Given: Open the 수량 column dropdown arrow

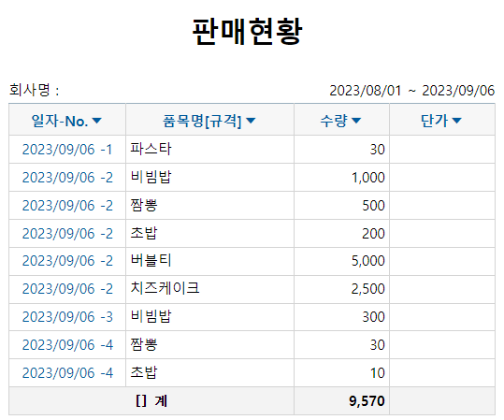Looking at the screenshot, I should [356, 121].
